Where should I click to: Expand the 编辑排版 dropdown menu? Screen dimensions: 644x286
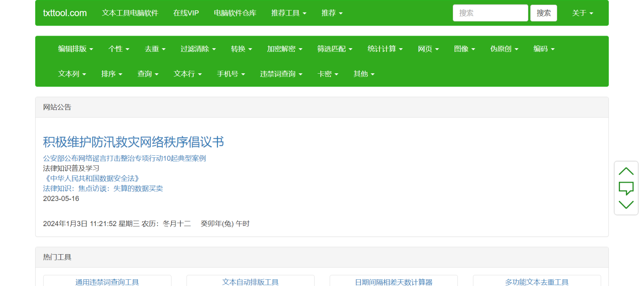click(x=75, y=49)
